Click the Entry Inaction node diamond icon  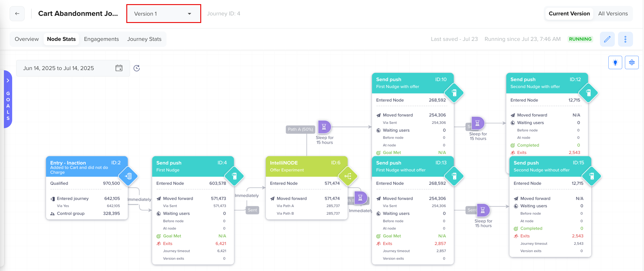128,176
